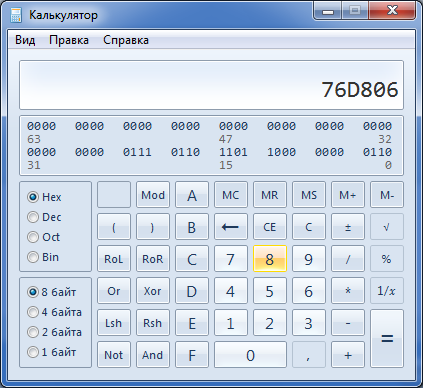Click the reciprocal 1/x button
This screenshot has width=423, height=388.
[x=387, y=291]
